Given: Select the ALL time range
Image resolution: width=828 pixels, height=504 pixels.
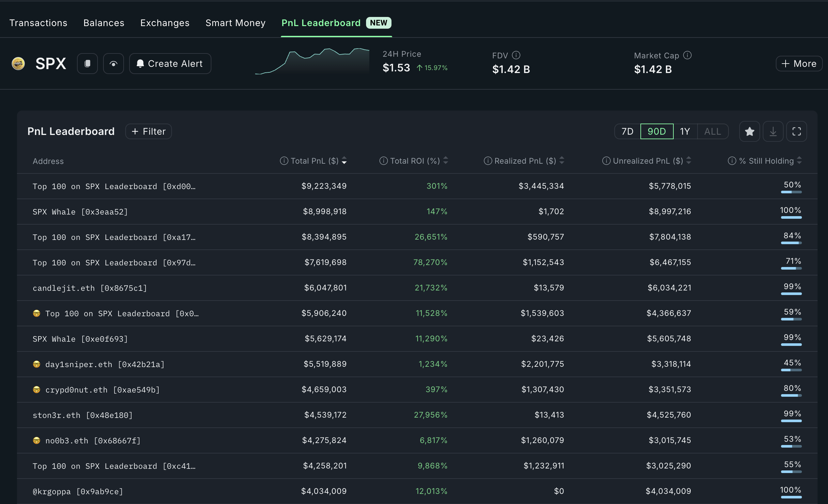Looking at the screenshot, I should tap(713, 131).
